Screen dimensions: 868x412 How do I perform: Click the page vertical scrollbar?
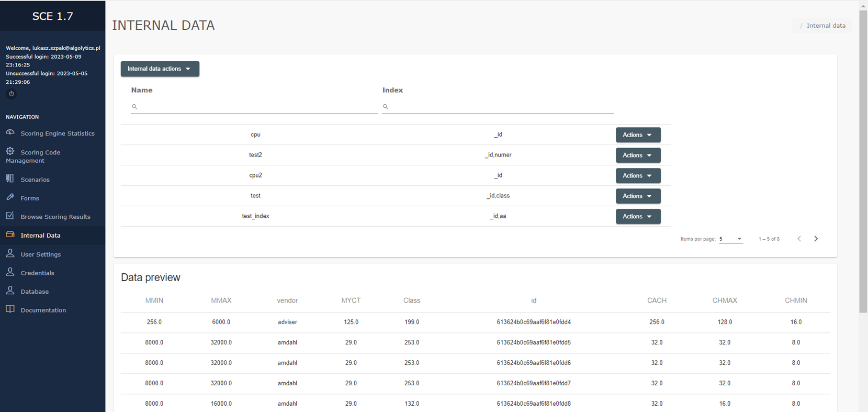pos(863,157)
